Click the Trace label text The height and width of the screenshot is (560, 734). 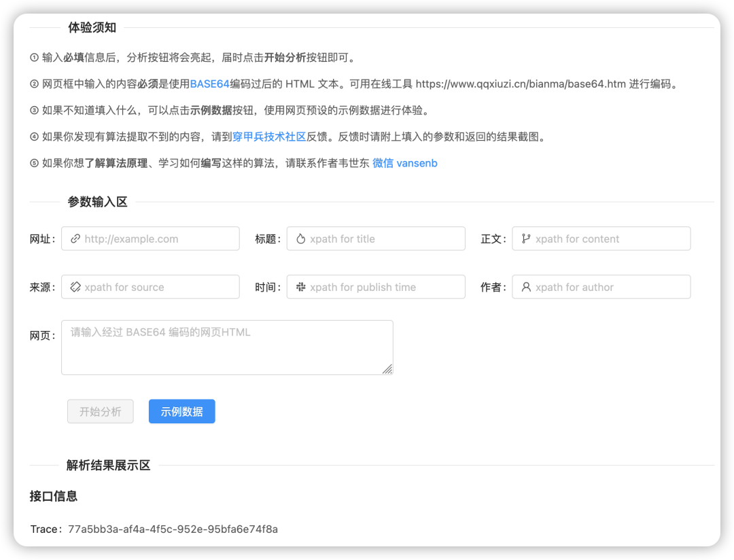(46, 529)
